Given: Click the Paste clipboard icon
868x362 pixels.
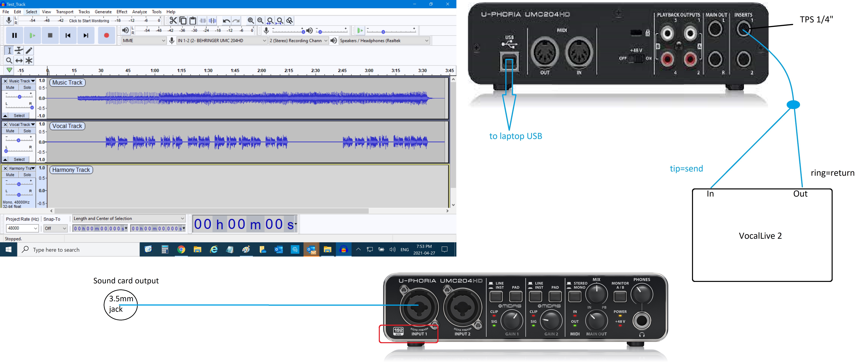Looking at the screenshot, I should click(193, 21).
